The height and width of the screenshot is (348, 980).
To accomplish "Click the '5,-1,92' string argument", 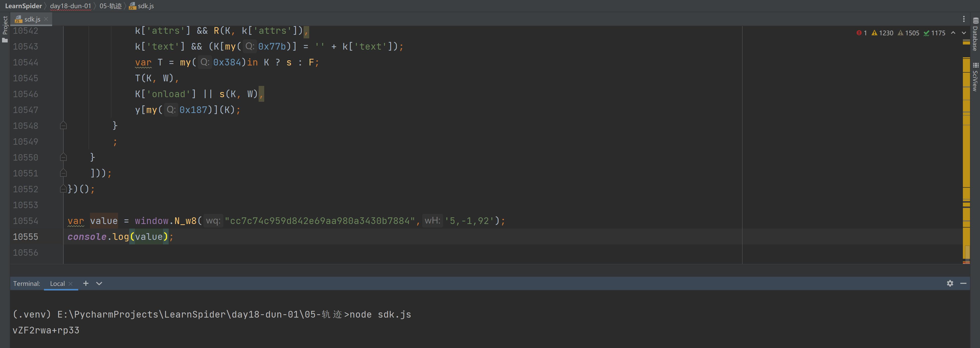I will [469, 221].
